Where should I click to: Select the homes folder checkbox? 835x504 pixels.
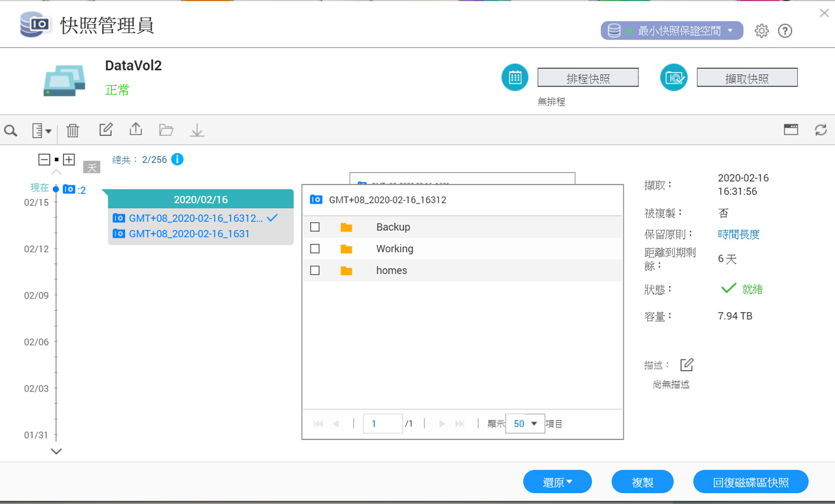[x=315, y=270]
